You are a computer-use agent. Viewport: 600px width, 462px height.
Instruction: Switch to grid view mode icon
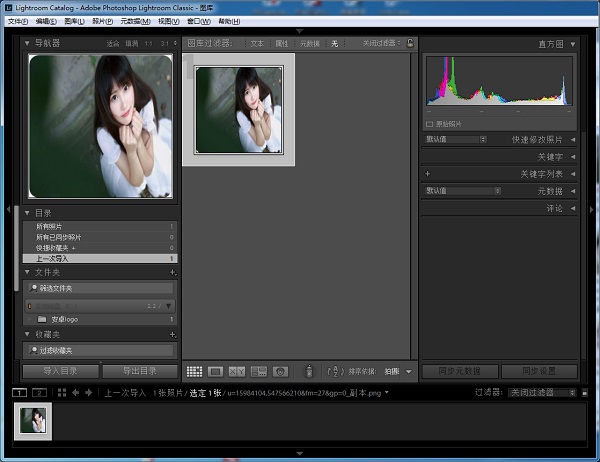coord(194,372)
